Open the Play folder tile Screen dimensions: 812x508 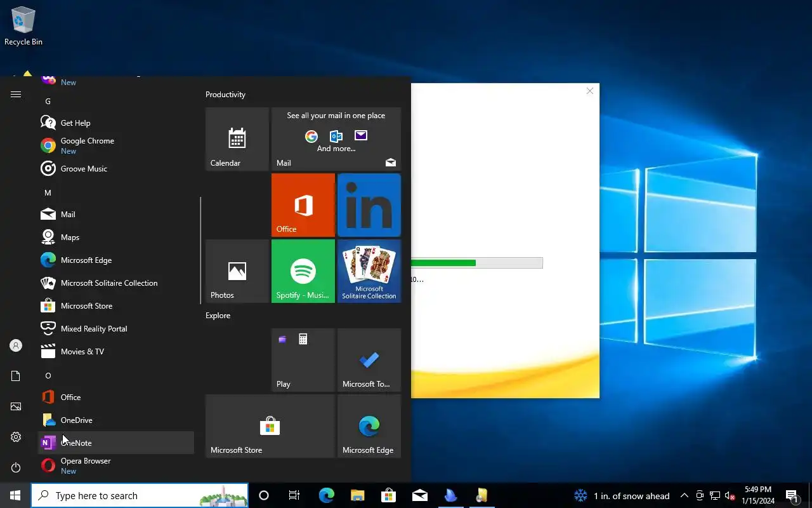click(x=303, y=360)
